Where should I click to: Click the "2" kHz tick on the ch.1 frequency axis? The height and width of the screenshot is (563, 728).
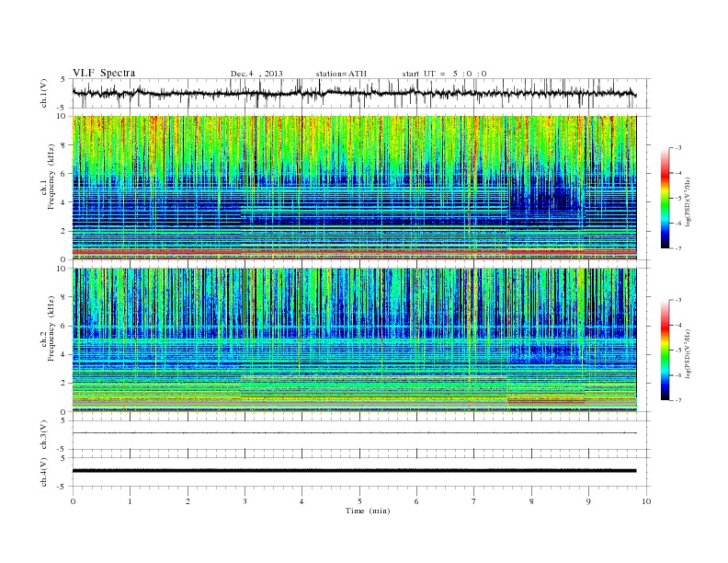[x=63, y=231]
